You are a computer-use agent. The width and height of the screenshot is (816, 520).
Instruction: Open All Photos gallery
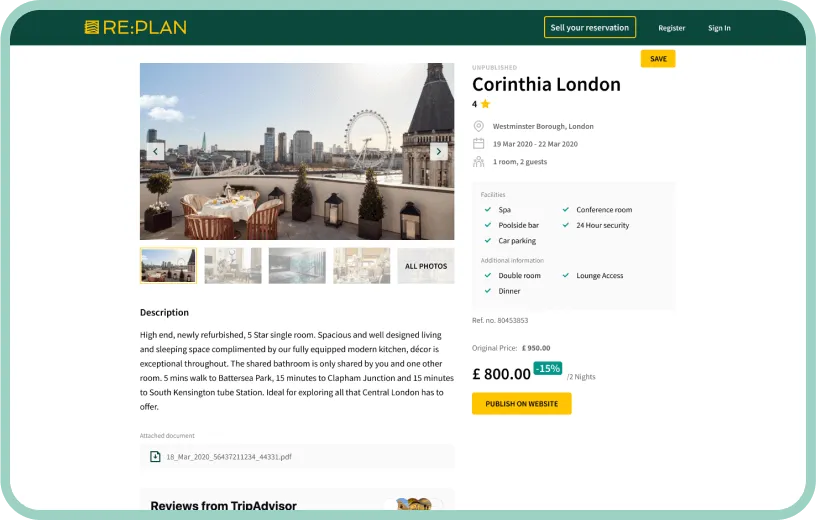[426, 266]
